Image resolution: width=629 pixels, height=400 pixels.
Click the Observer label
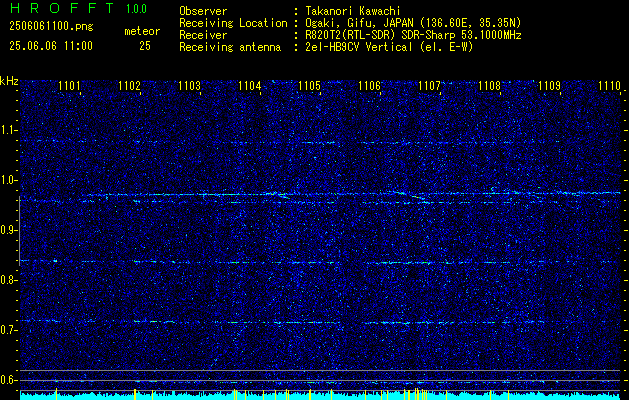coord(203,11)
